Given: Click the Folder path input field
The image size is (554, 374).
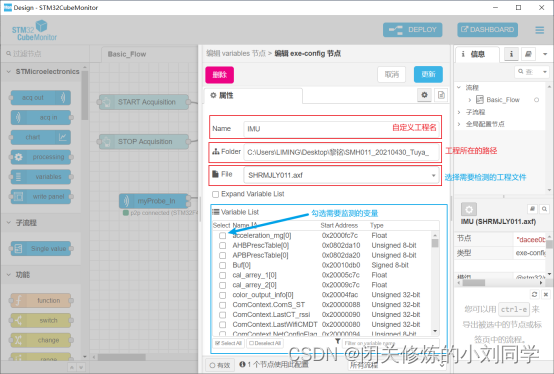Looking at the screenshot, I should point(341,153).
